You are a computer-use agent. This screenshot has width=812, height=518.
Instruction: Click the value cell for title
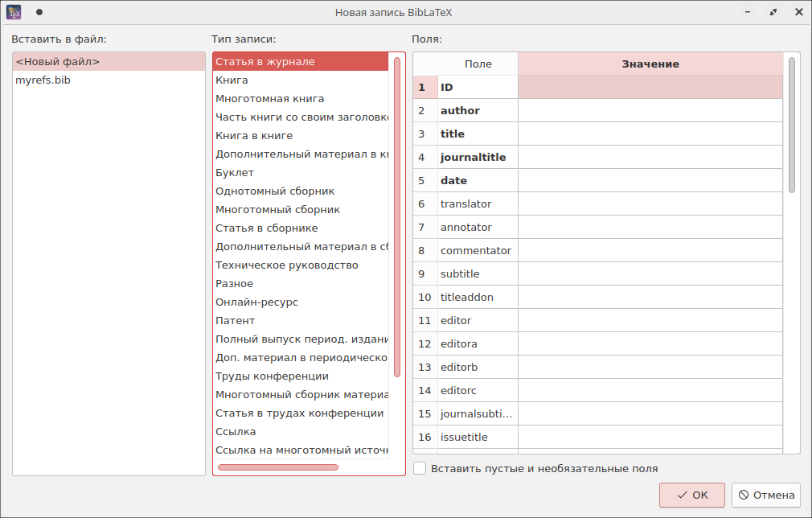[x=650, y=134]
